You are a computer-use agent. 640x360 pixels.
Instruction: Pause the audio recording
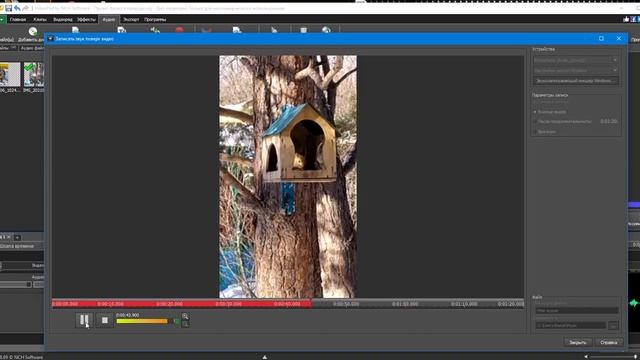click(x=84, y=320)
